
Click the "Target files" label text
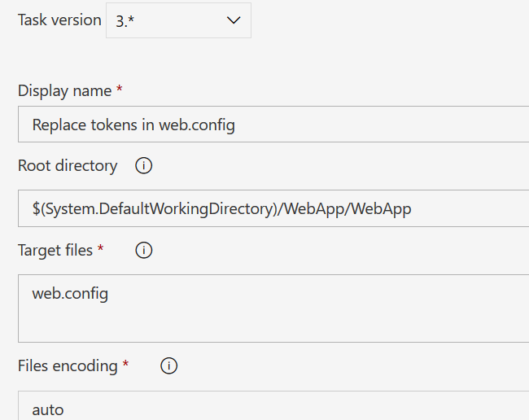[x=55, y=251]
